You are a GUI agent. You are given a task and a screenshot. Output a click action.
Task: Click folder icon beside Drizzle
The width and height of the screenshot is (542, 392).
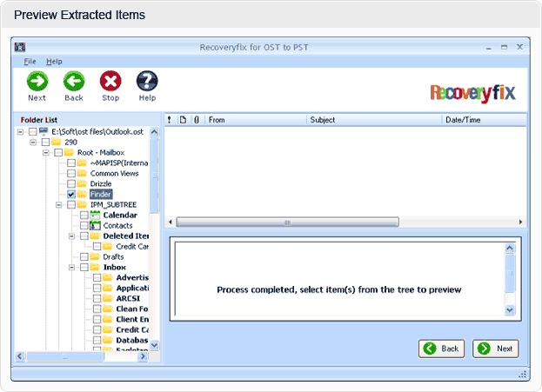click(x=82, y=183)
